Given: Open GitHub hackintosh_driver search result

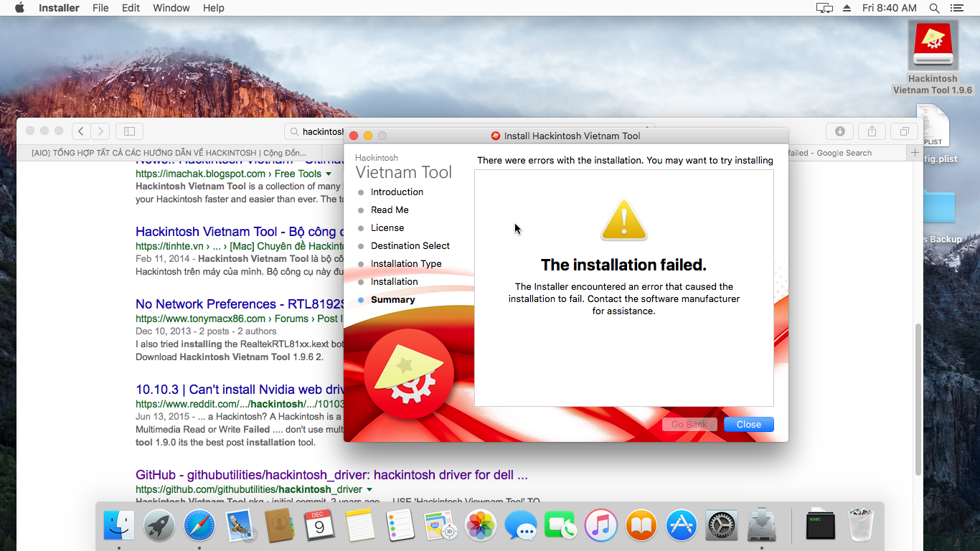Looking at the screenshot, I should (331, 475).
